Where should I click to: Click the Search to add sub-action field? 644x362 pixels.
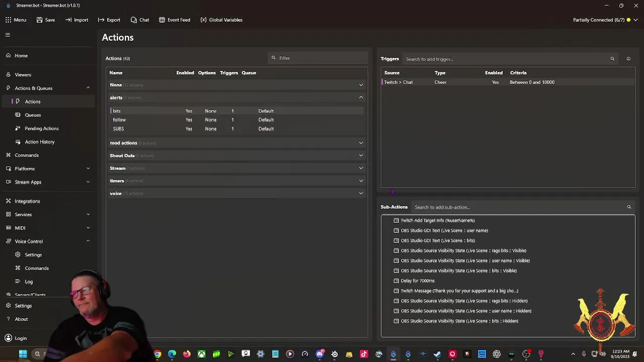[523, 207]
